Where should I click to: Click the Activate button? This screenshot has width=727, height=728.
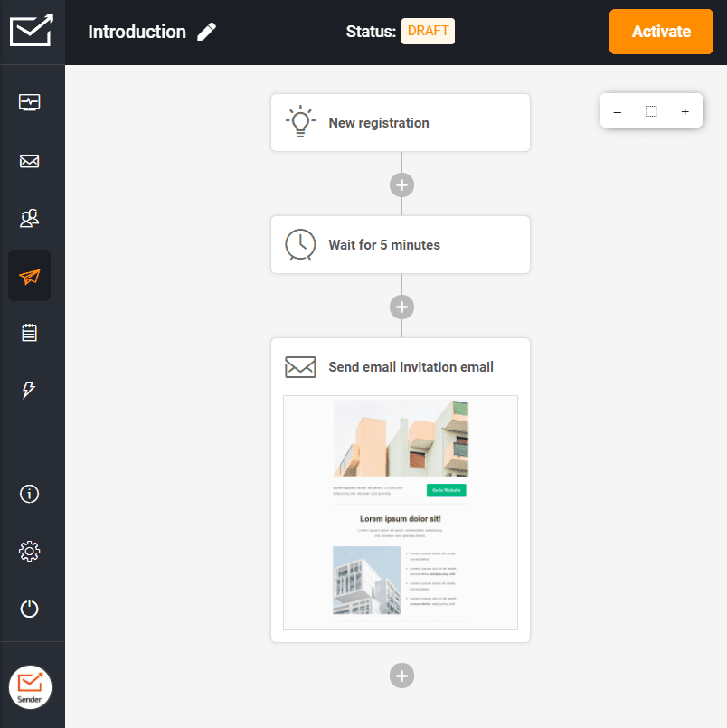pyautogui.click(x=661, y=32)
